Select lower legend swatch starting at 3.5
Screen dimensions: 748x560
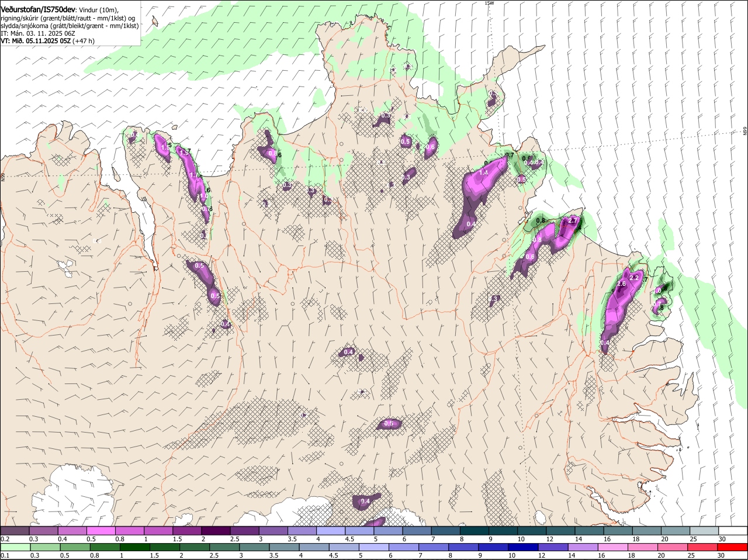point(283,547)
